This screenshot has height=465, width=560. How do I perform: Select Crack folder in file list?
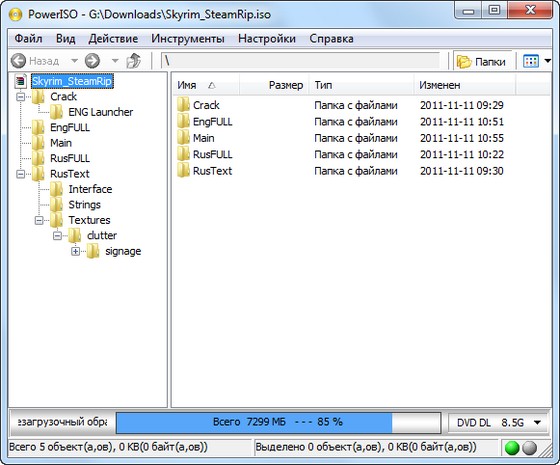tap(206, 105)
